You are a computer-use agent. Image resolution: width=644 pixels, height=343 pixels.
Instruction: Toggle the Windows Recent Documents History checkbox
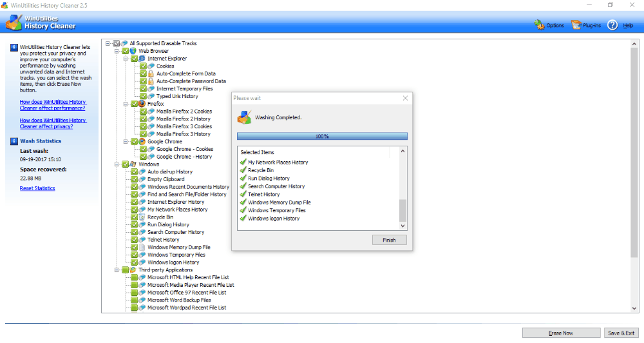click(135, 187)
